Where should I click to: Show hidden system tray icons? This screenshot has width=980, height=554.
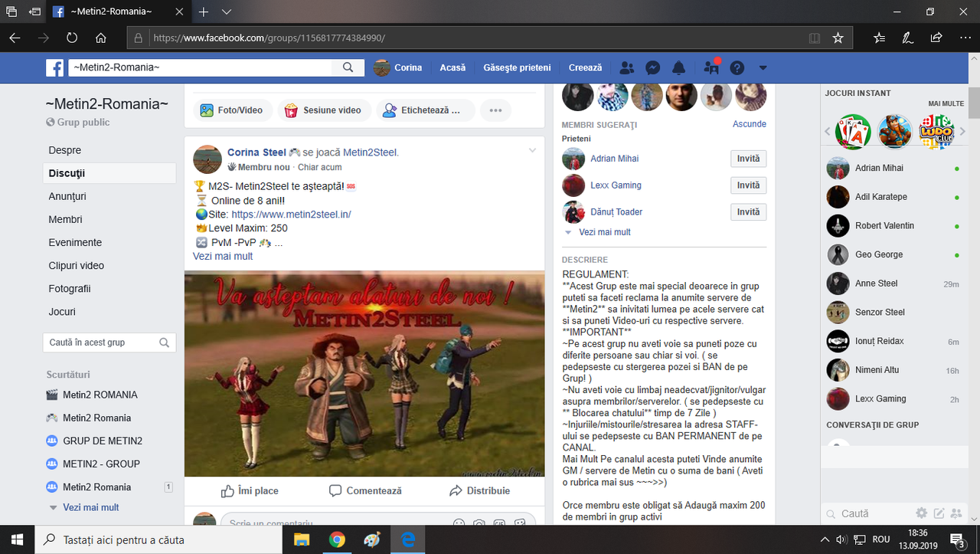pyautogui.click(x=825, y=539)
